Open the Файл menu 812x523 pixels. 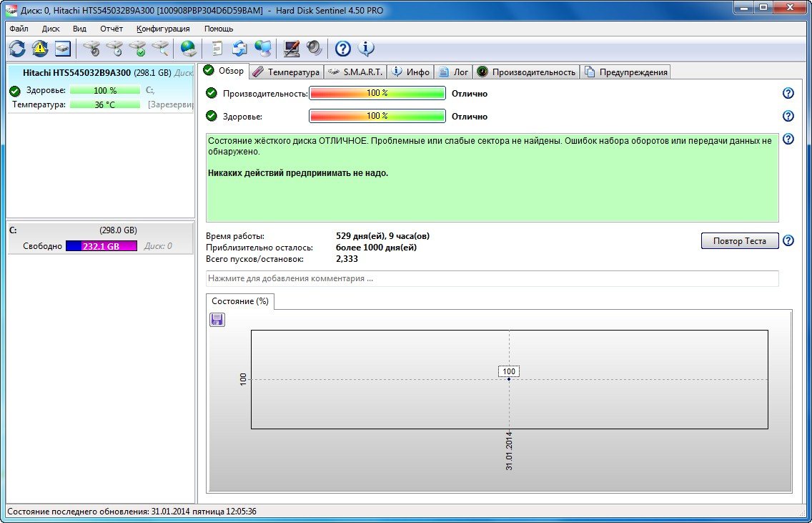tap(19, 29)
